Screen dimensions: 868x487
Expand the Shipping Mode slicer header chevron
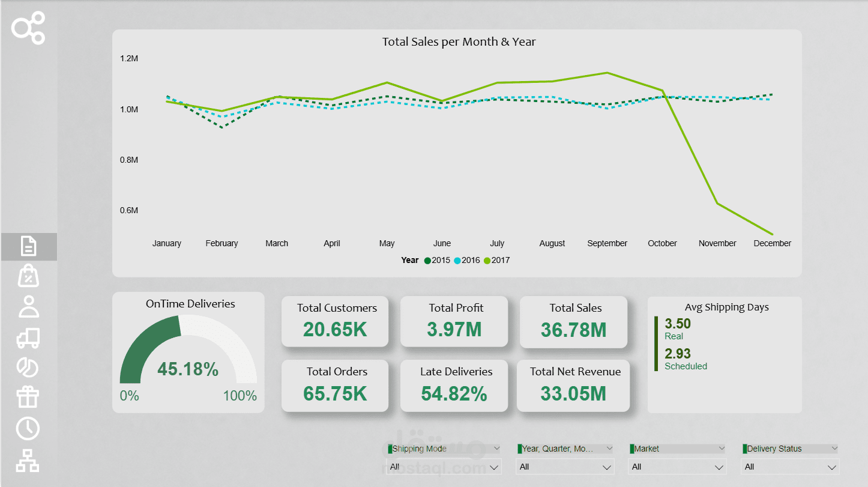[x=496, y=449]
